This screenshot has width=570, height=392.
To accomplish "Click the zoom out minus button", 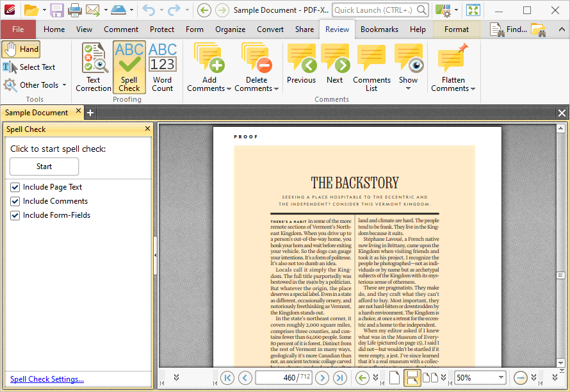I will (x=520, y=378).
